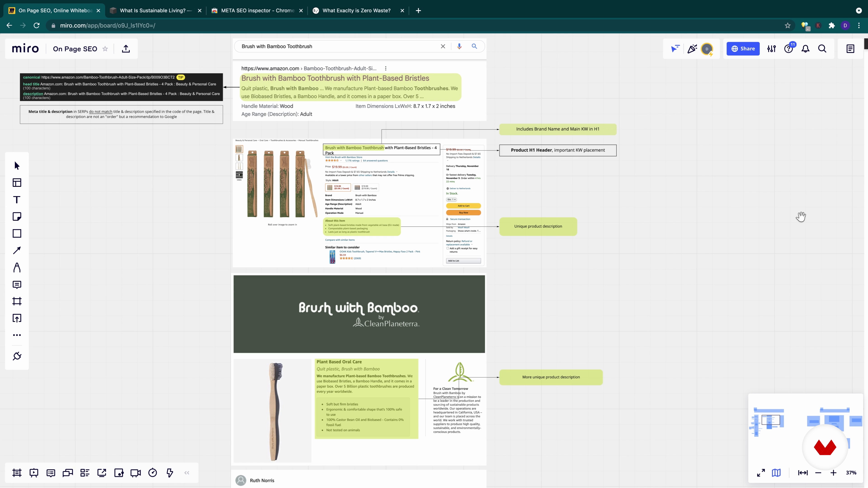
Task: Open Chrome tab search arrow
Action: [859, 10]
